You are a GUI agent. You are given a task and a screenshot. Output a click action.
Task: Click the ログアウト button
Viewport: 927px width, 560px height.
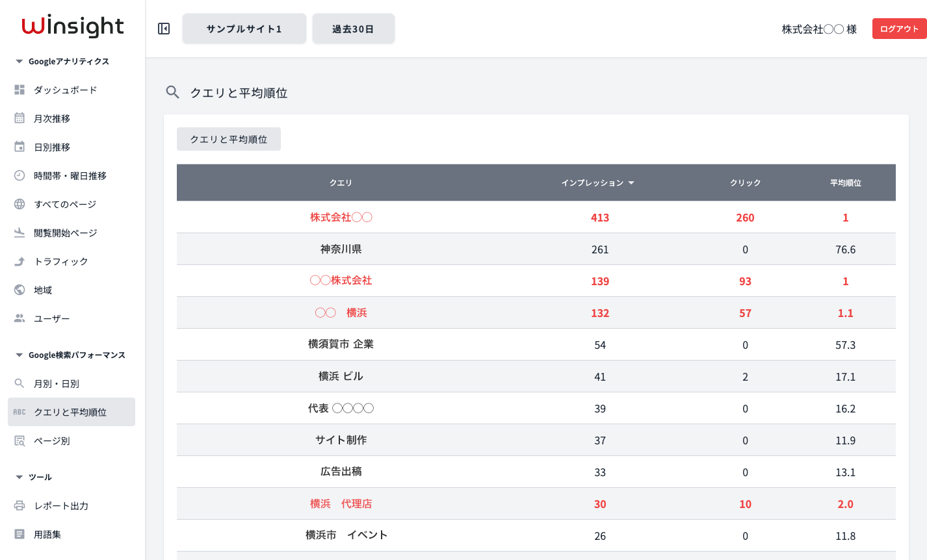click(900, 29)
